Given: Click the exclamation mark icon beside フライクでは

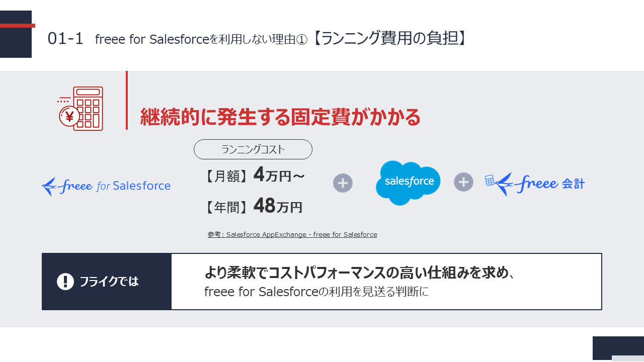Looking at the screenshot, I should pyautogui.click(x=65, y=282).
